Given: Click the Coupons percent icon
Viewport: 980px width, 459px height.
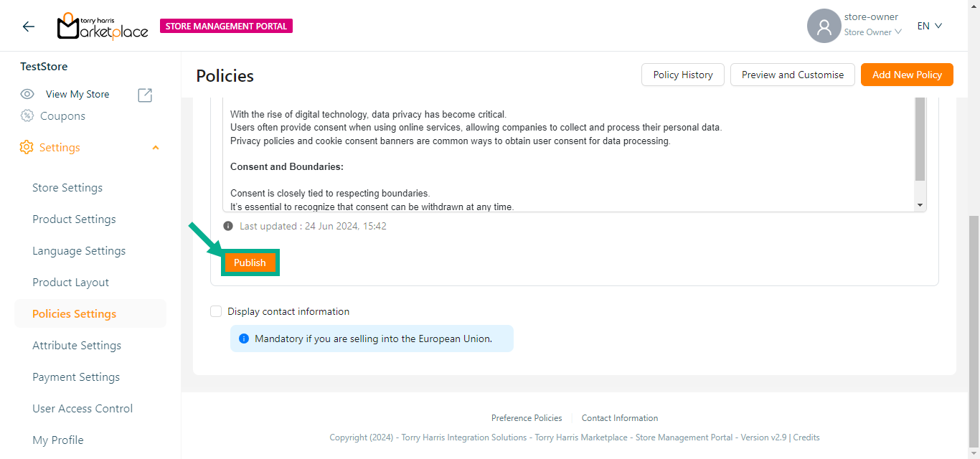Looking at the screenshot, I should pos(27,116).
